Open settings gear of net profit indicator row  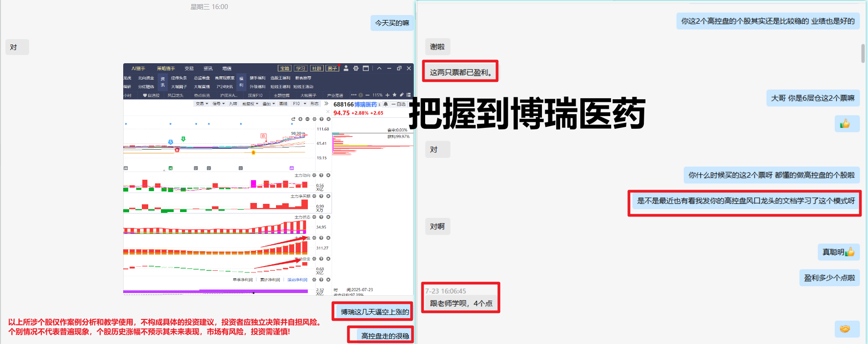(x=314, y=280)
